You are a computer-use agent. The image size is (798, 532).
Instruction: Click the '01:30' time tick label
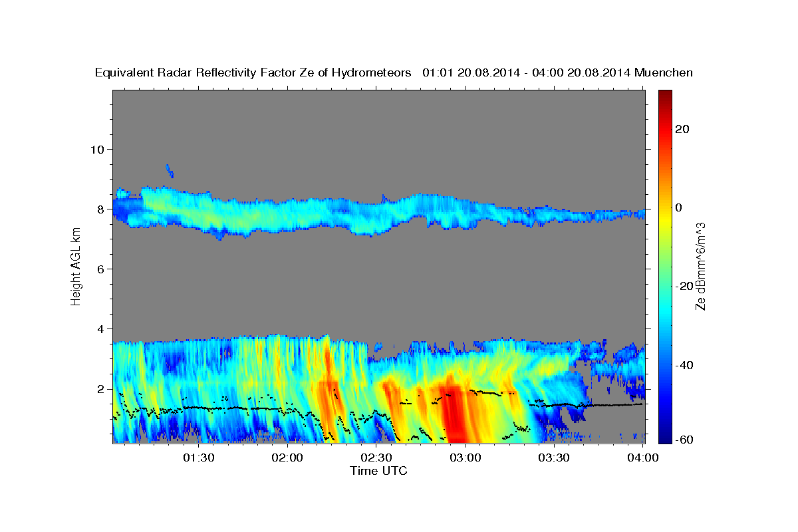tap(198, 458)
